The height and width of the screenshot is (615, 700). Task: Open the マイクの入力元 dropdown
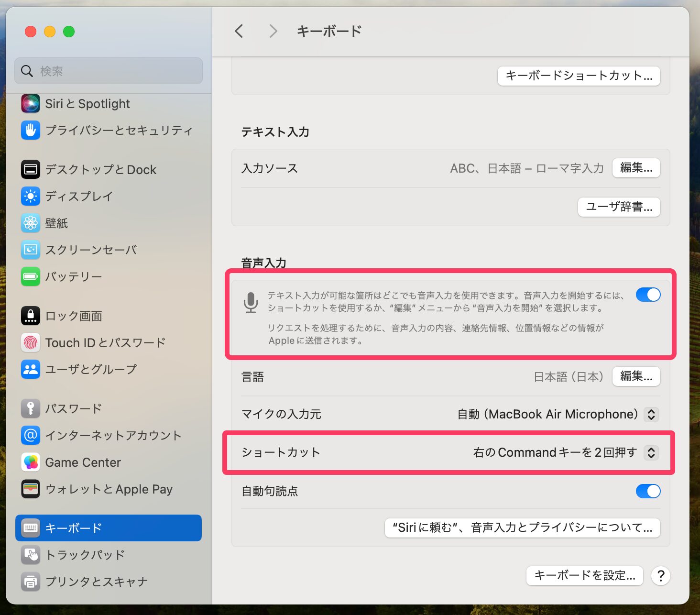651,414
